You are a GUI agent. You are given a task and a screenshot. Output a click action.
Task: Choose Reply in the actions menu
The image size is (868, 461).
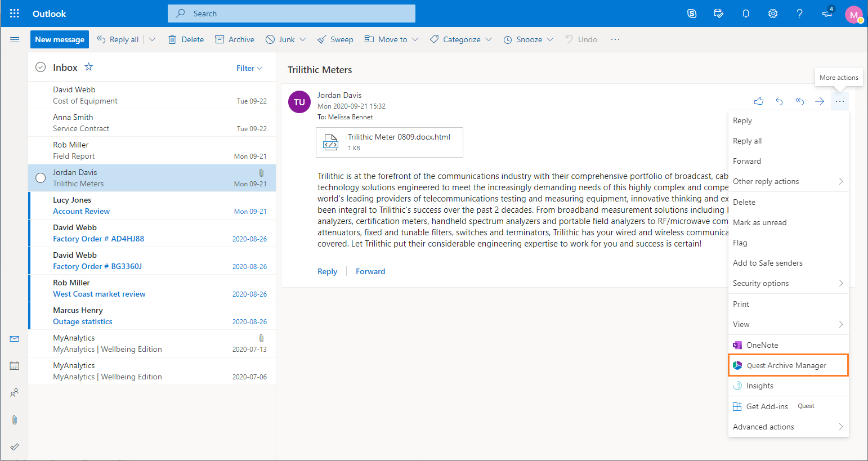click(x=789, y=120)
